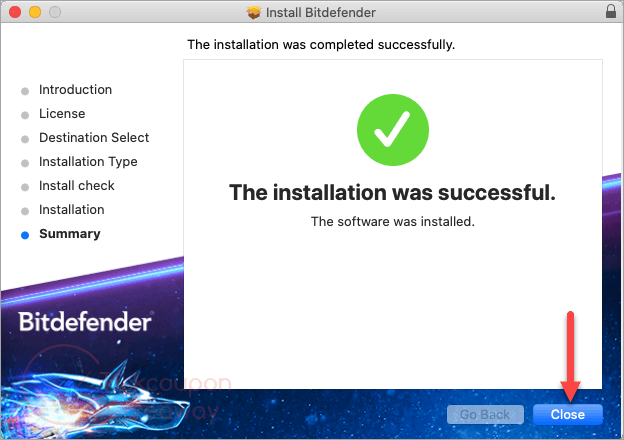
Task: Click the lock icon in title bar
Action: tap(611, 12)
